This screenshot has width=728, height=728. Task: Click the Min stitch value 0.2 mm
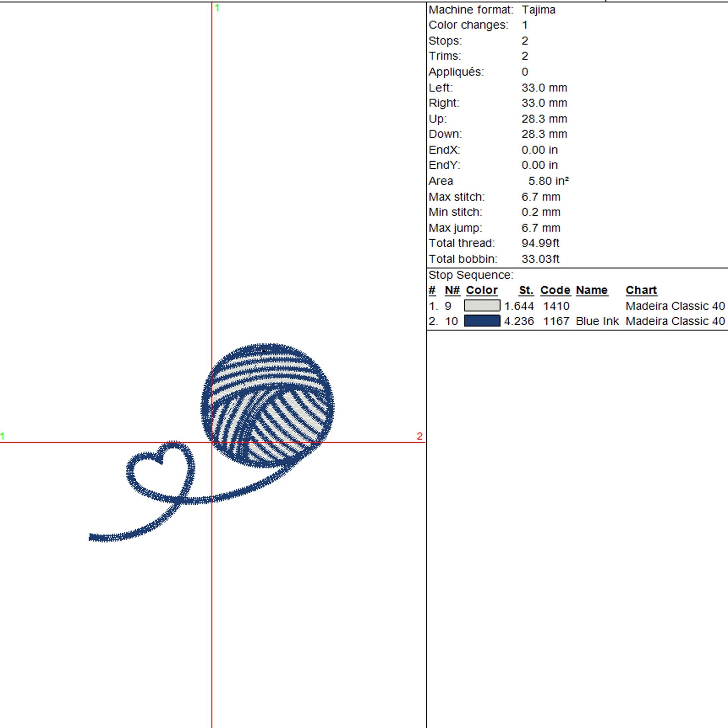click(541, 212)
